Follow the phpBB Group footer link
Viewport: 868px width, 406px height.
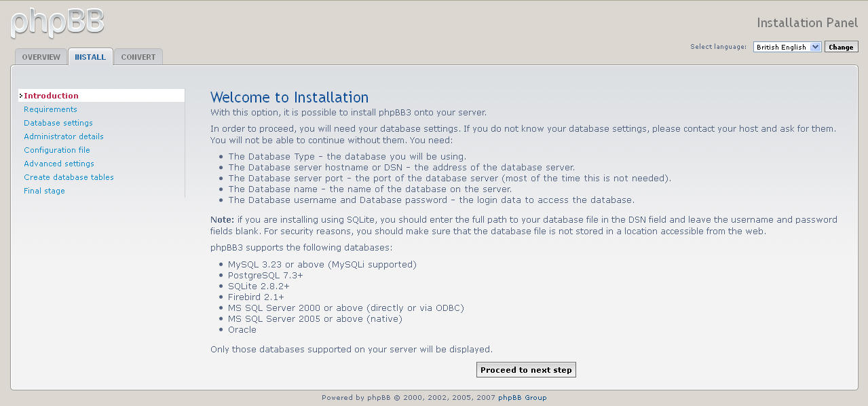click(522, 398)
